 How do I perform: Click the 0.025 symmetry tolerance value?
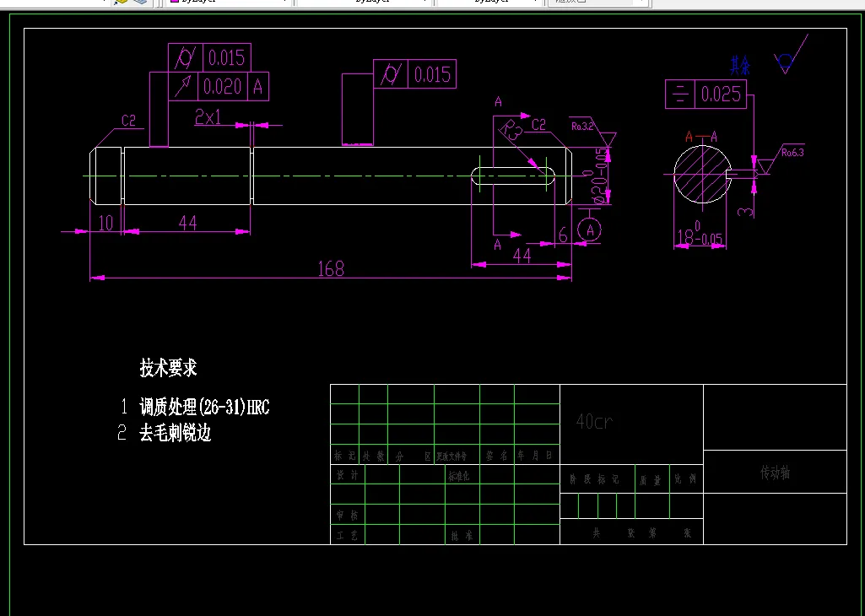pyautogui.click(x=721, y=95)
